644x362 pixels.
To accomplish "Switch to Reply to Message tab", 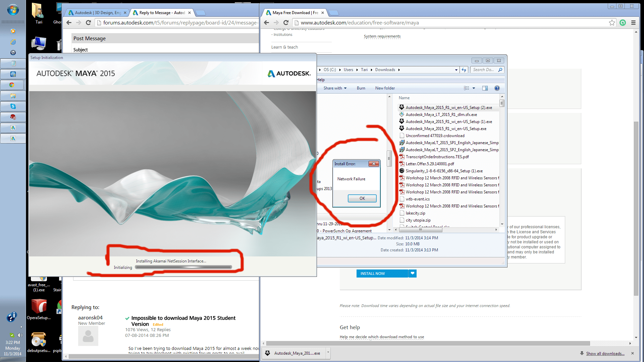I will click(x=162, y=13).
